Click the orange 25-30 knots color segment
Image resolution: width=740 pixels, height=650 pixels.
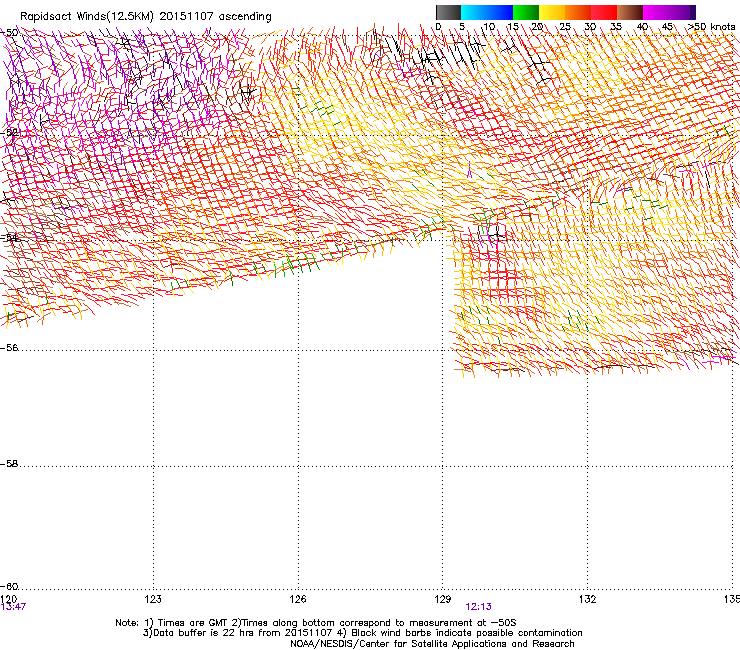point(578,12)
